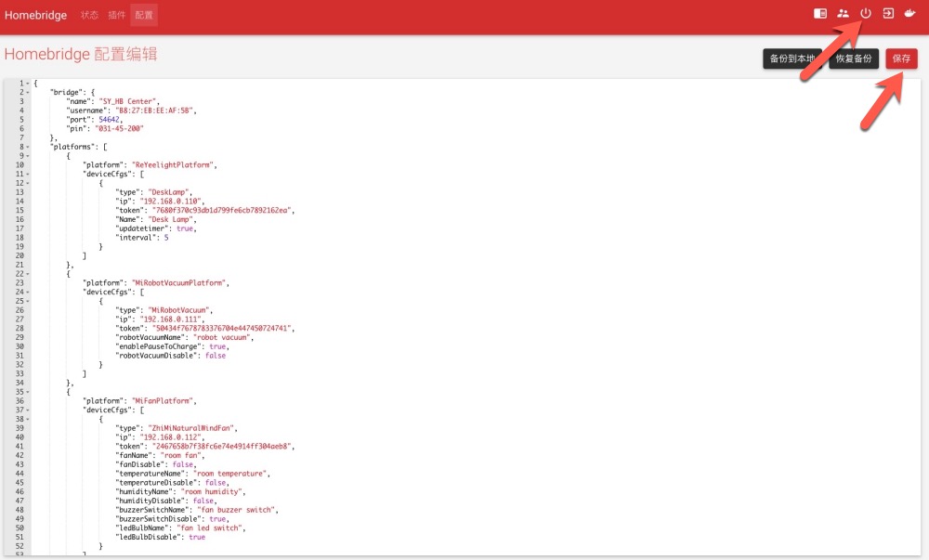Click the pin value "031-45-200"
The image size is (929, 560).
(119, 128)
